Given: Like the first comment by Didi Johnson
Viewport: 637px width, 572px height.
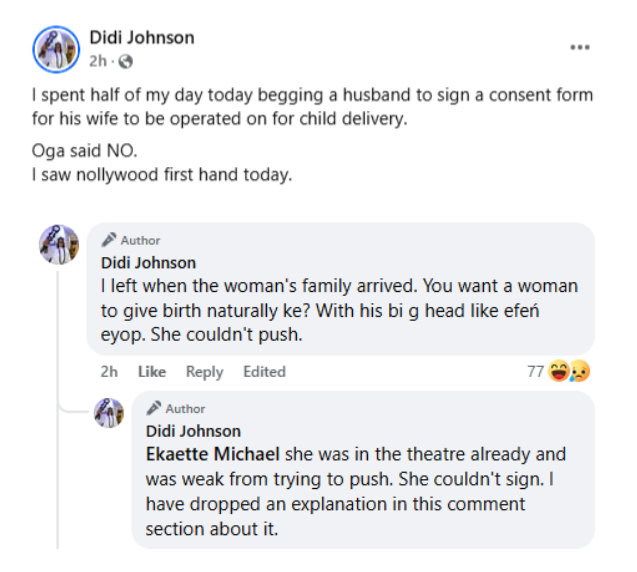Looking at the screenshot, I should 152,372.
